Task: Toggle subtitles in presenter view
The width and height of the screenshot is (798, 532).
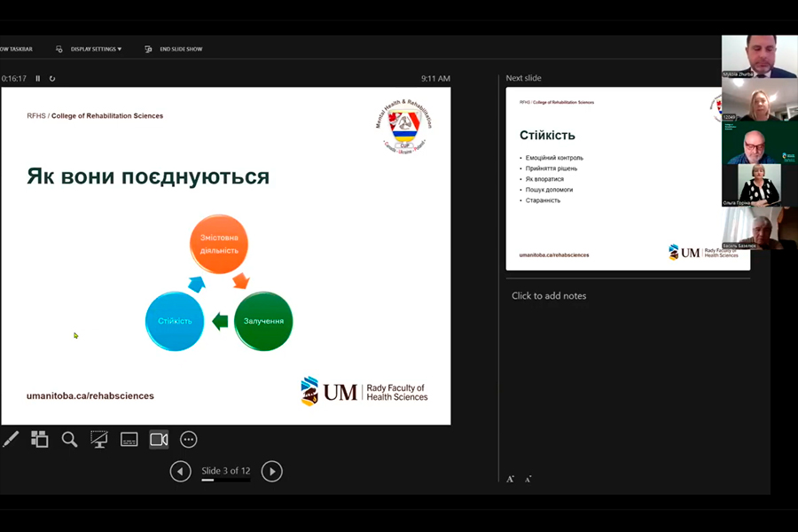Action: pos(129,440)
